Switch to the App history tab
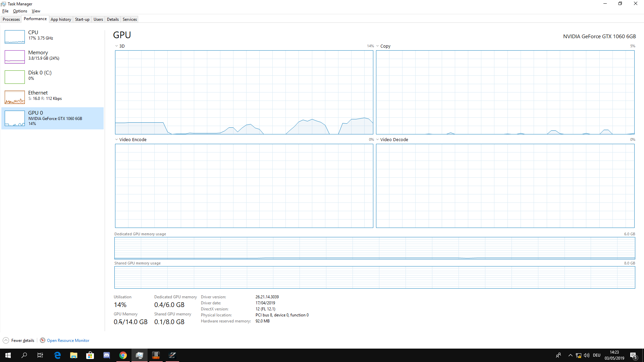 61,19
